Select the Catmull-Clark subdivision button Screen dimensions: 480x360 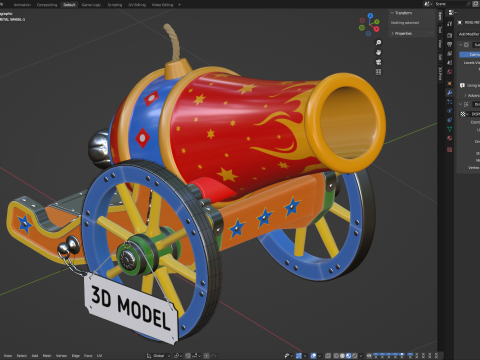point(470,54)
